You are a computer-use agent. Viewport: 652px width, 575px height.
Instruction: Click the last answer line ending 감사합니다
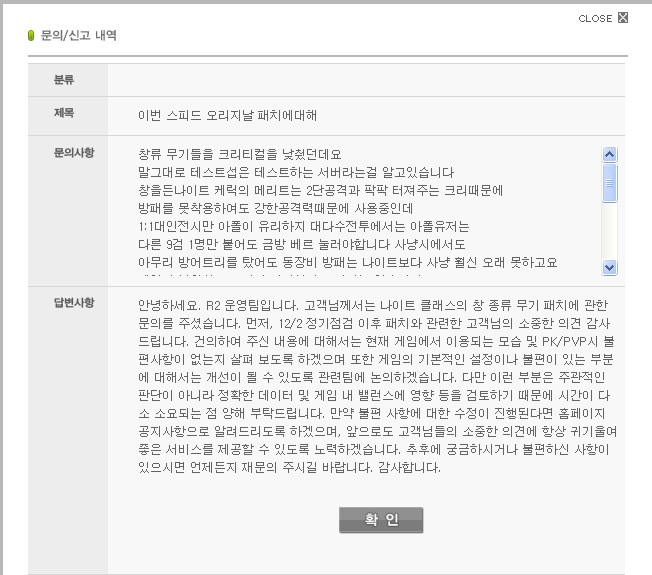tap(289, 468)
